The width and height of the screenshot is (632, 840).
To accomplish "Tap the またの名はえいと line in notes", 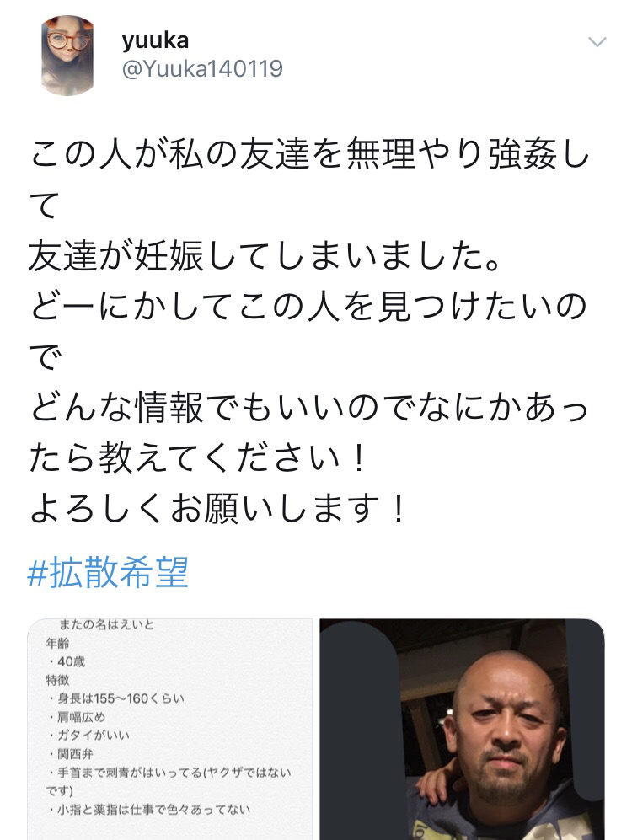I will [x=106, y=624].
